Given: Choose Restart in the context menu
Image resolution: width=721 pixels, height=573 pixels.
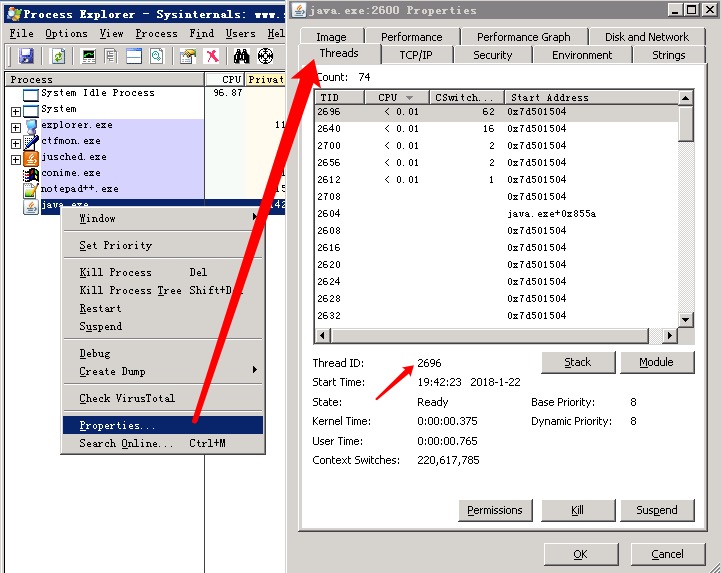Looking at the screenshot, I should (163, 308).
